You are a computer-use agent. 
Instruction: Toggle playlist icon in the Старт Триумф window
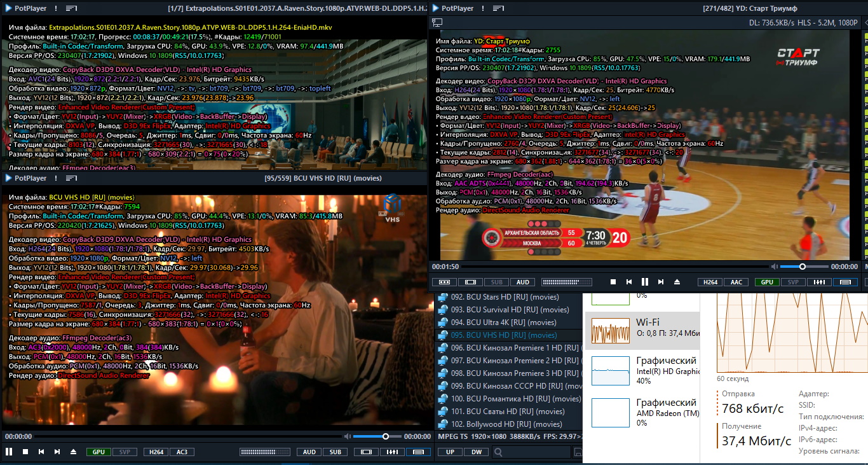click(x=845, y=282)
